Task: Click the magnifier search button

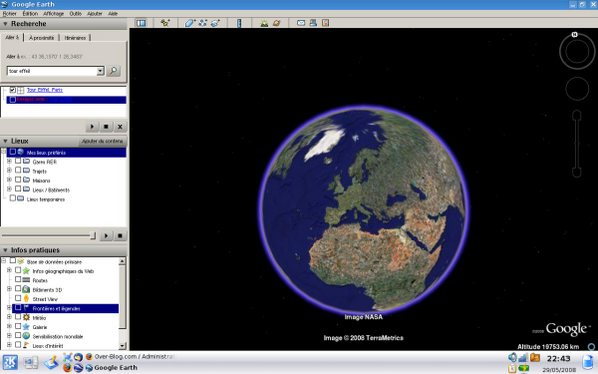Action: pyautogui.click(x=113, y=71)
